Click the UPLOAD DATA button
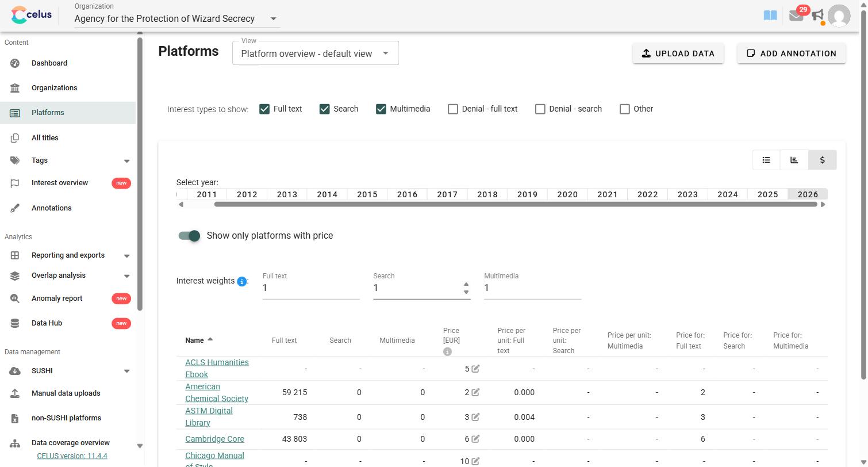868x467 pixels. point(678,53)
